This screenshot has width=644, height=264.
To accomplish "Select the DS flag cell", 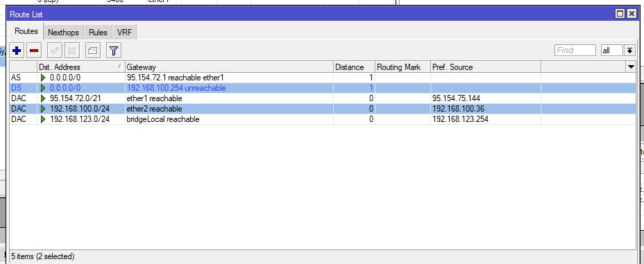I will [x=23, y=88].
